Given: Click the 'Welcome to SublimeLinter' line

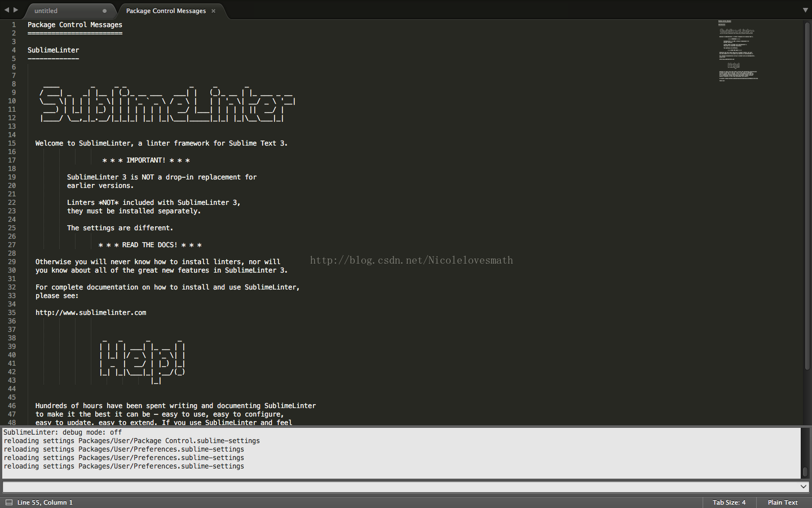Looking at the screenshot, I should 161,143.
